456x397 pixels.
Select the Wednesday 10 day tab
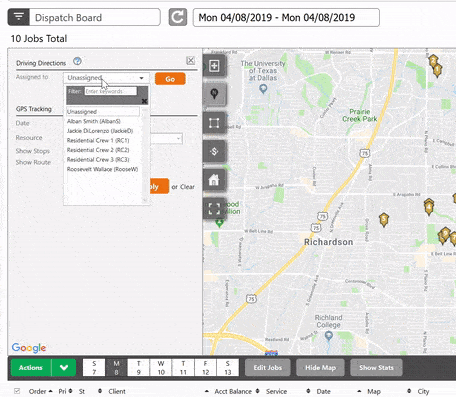tap(161, 368)
